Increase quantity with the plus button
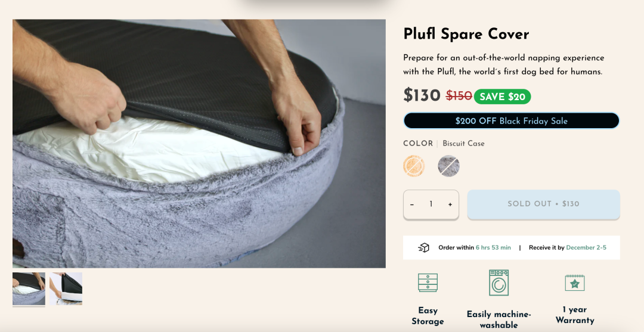The width and height of the screenshot is (644, 332). [x=450, y=204]
